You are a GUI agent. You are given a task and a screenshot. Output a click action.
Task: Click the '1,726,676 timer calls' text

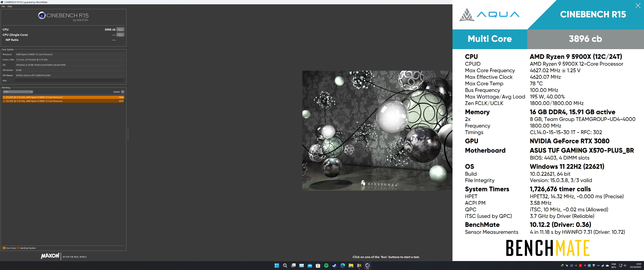coord(560,189)
